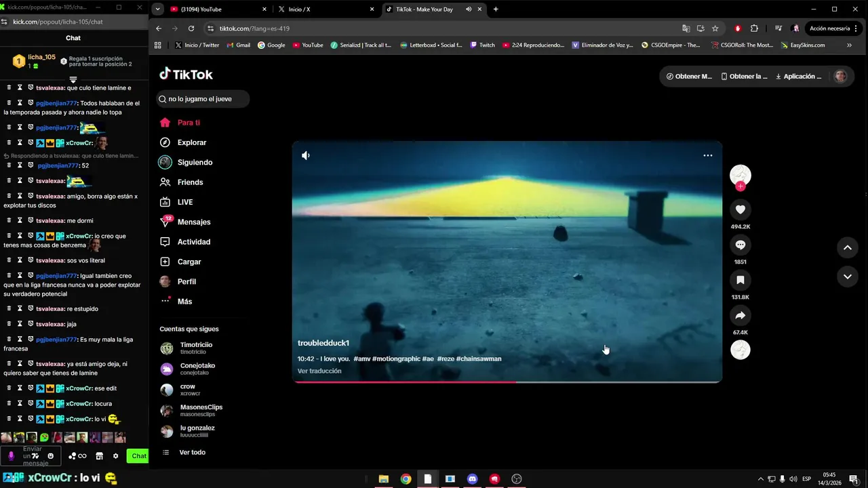Screen dimensions: 868x488
Task: Click the TikTok logo
Action: click(186, 75)
